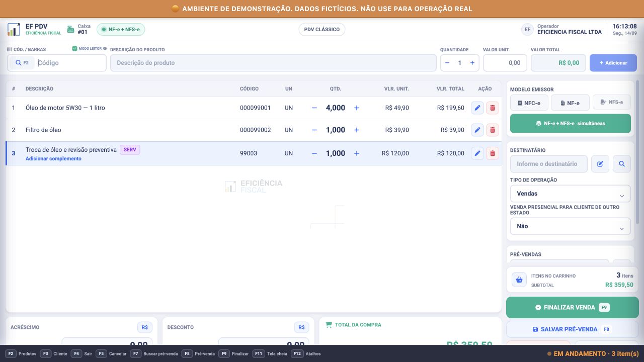Click the F8 Pré-venda shortcut in footer

click(x=198, y=353)
